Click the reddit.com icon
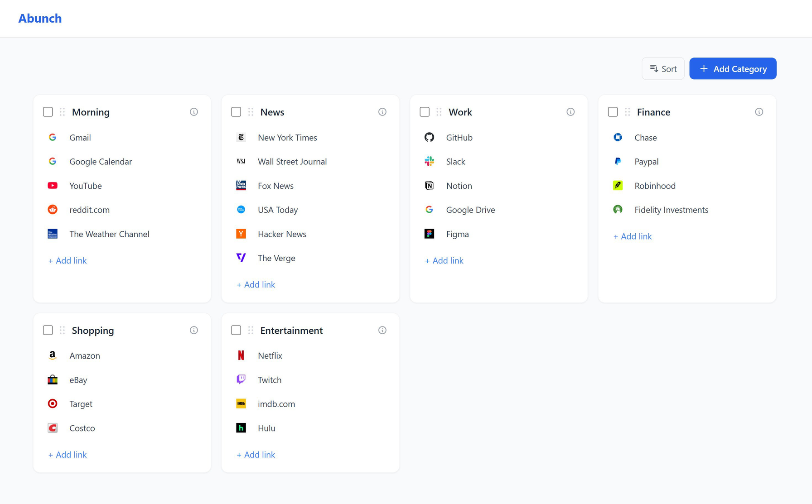Image resolution: width=812 pixels, height=504 pixels. [x=53, y=210]
